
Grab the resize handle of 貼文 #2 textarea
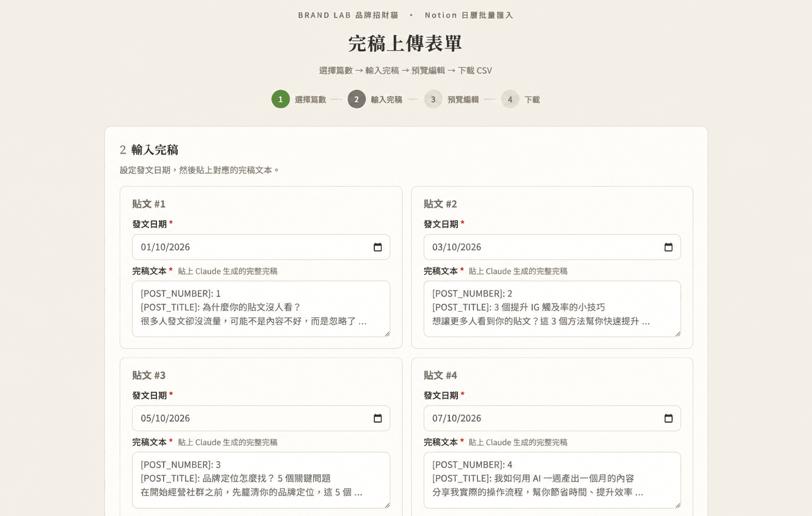click(x=677, y=333)
